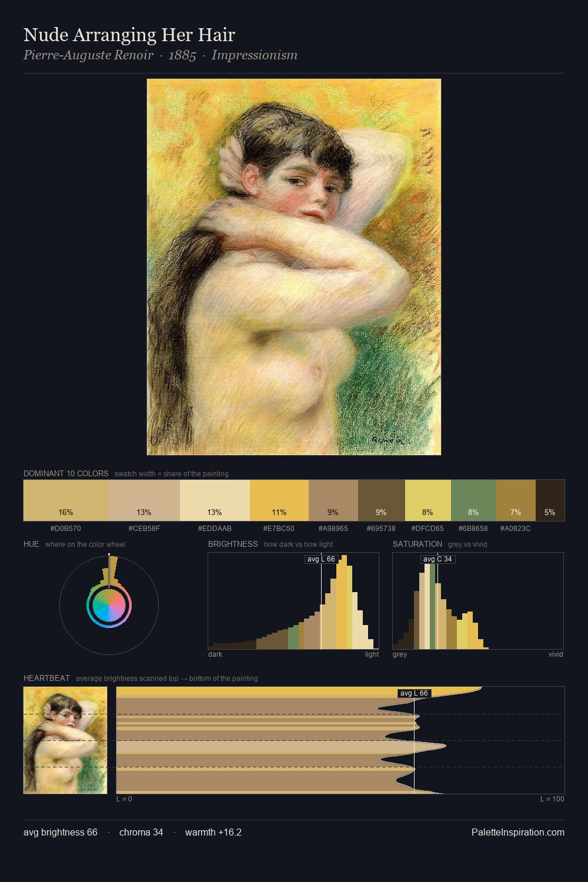This screenshot has width=588, height=882.
Task: Click the #E7BC50 golden swatch
Action: (x=279, y=500)
